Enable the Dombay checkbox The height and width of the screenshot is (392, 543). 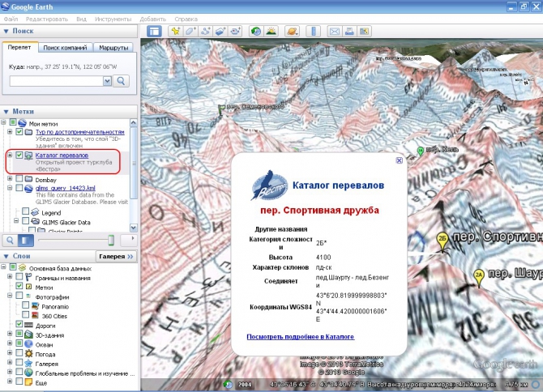pos(19,178)
